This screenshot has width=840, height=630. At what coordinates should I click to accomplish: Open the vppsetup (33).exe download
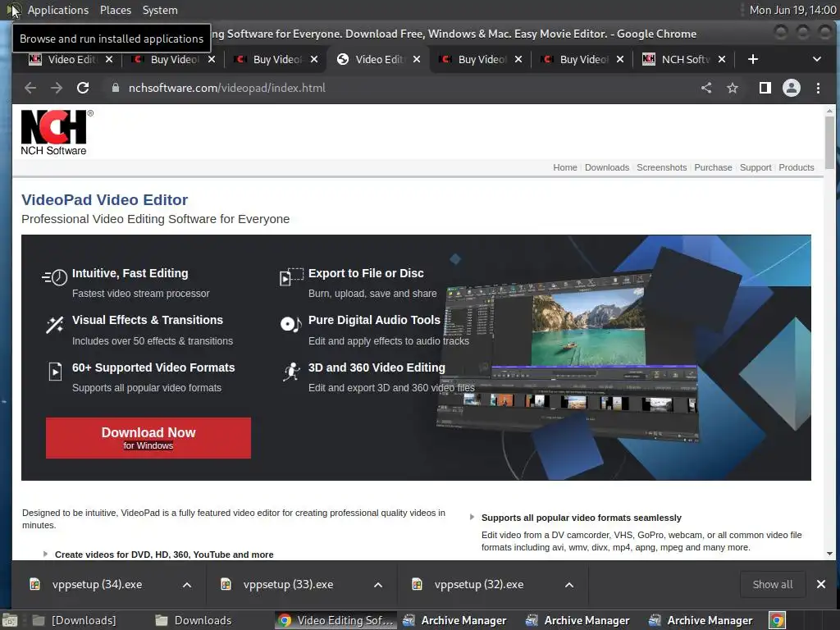[288, 584]
